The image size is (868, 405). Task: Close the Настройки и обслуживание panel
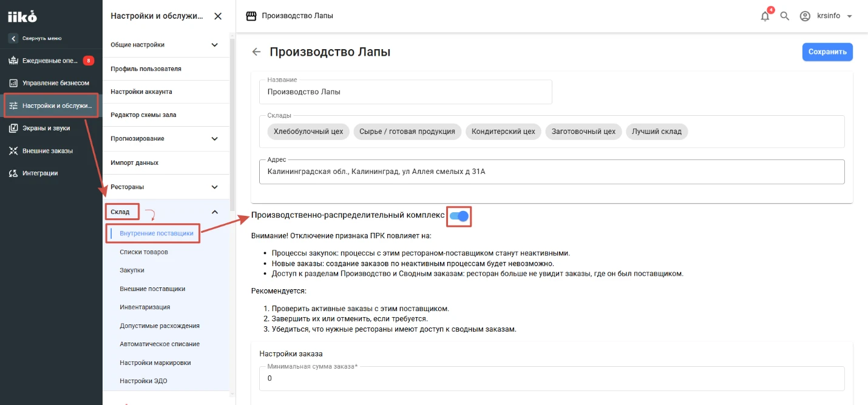pos(218,16)
